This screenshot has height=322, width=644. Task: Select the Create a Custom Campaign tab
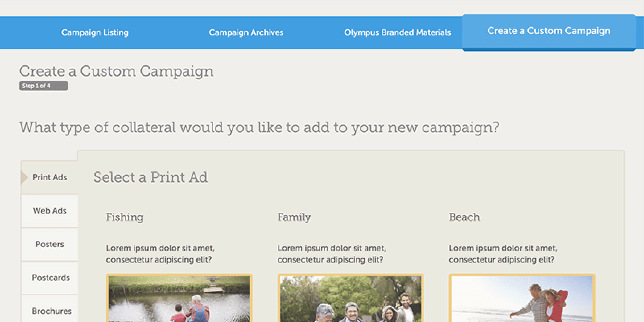click(549, 31)
